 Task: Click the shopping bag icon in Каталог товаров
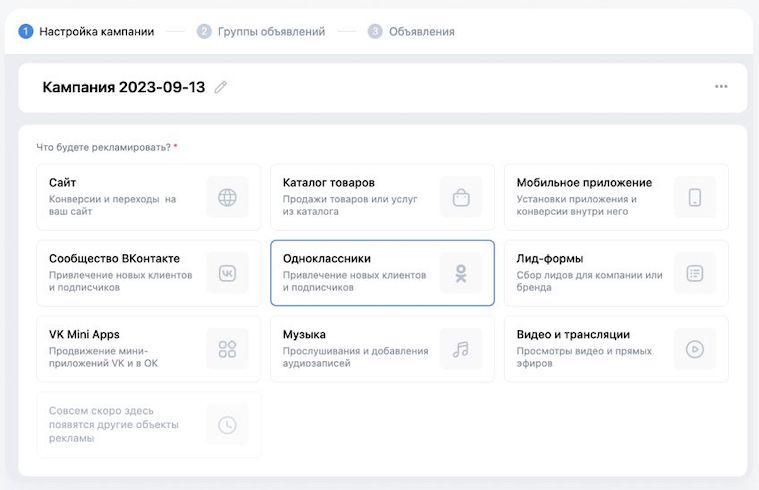(x=461, y=197)
